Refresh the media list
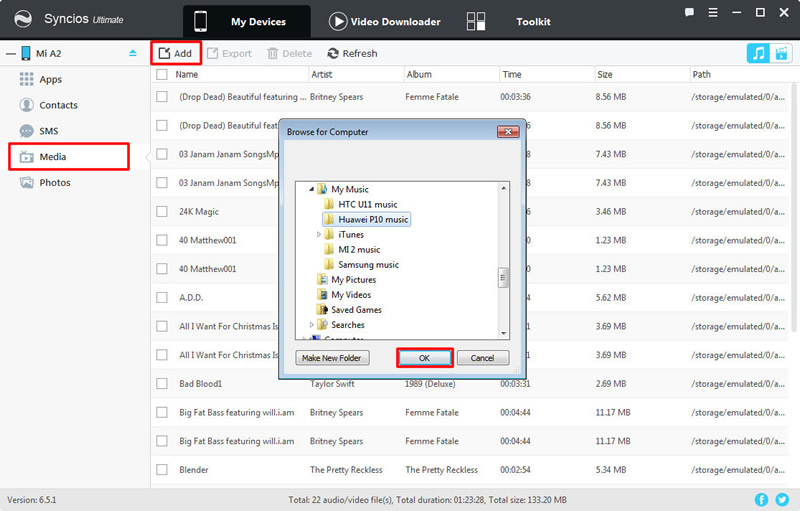 tap(353, 53)
